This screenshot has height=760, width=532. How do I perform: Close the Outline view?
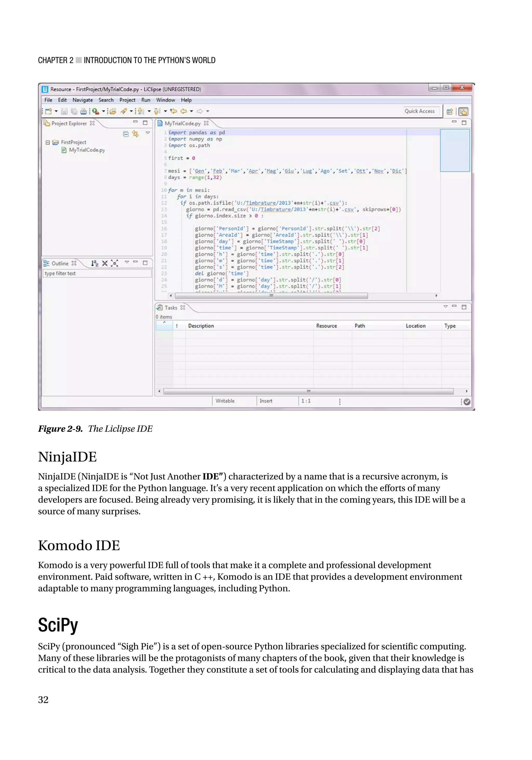(74, 263)
